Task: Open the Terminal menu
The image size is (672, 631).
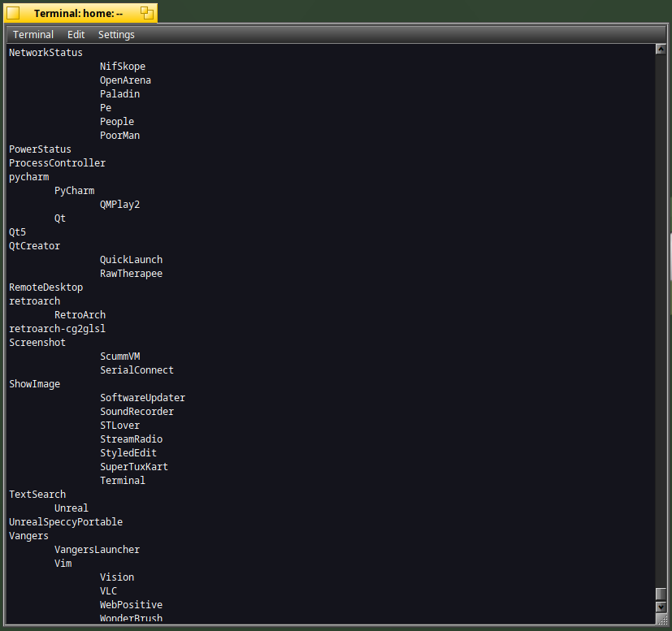Action: 33,35
